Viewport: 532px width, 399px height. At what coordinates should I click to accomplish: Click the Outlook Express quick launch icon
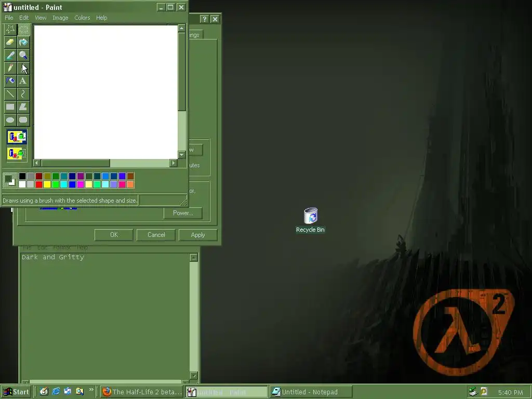pos(68,391)
